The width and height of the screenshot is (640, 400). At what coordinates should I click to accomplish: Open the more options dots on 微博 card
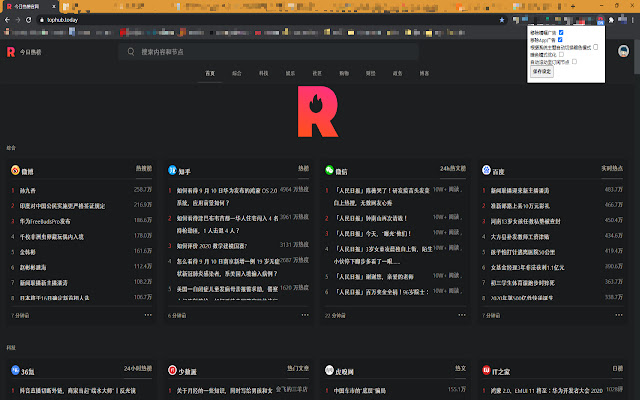[148, 315]
